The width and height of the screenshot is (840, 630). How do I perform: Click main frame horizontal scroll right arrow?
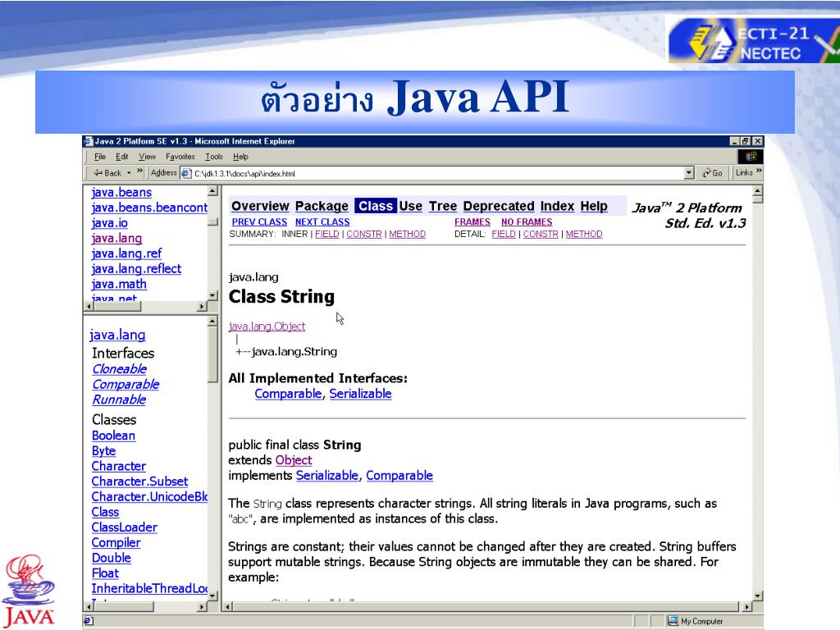746,606
